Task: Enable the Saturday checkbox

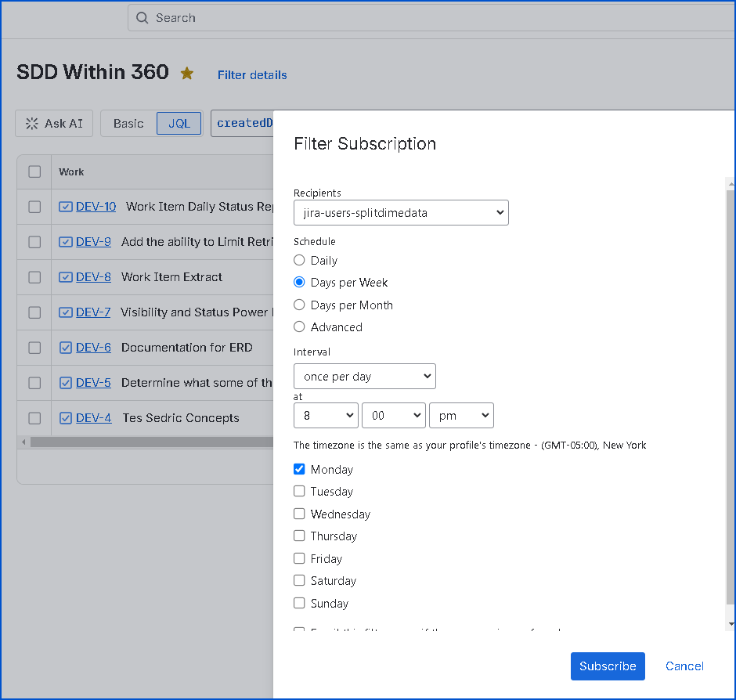Action: [x=299, y=580]
